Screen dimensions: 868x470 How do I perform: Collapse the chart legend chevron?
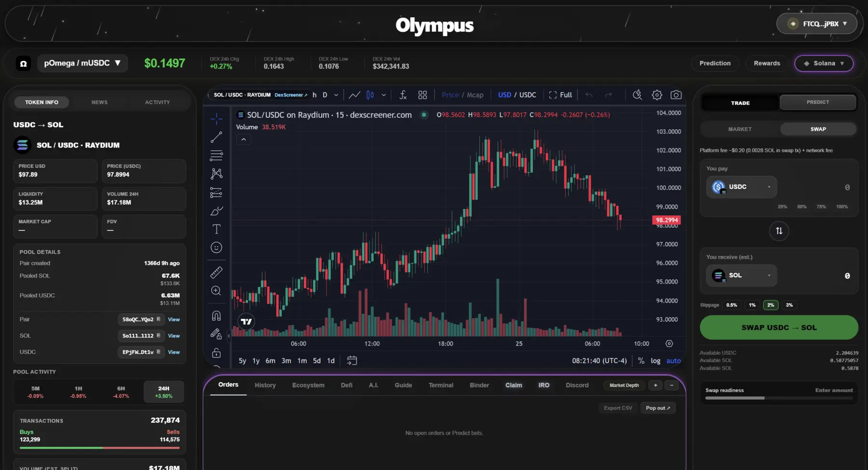(244, 139)
